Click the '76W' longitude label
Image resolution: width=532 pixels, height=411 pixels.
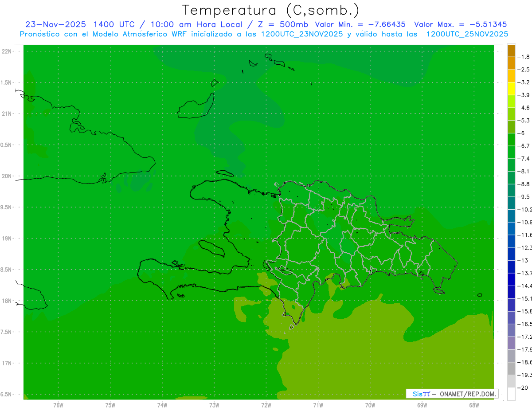click(58, 405)
